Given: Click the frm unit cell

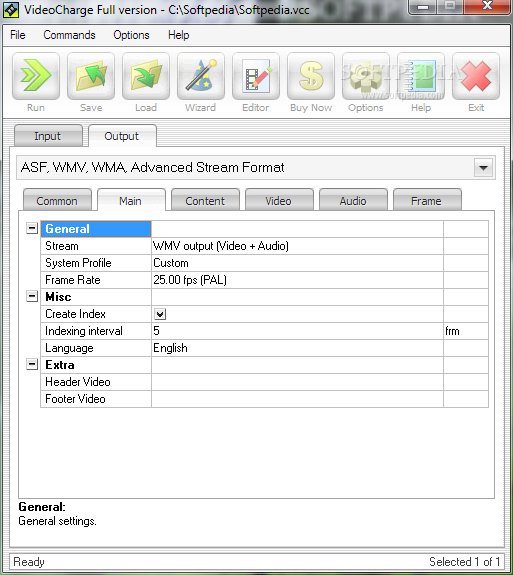Looking at the screenshot, I should [466, 331].
